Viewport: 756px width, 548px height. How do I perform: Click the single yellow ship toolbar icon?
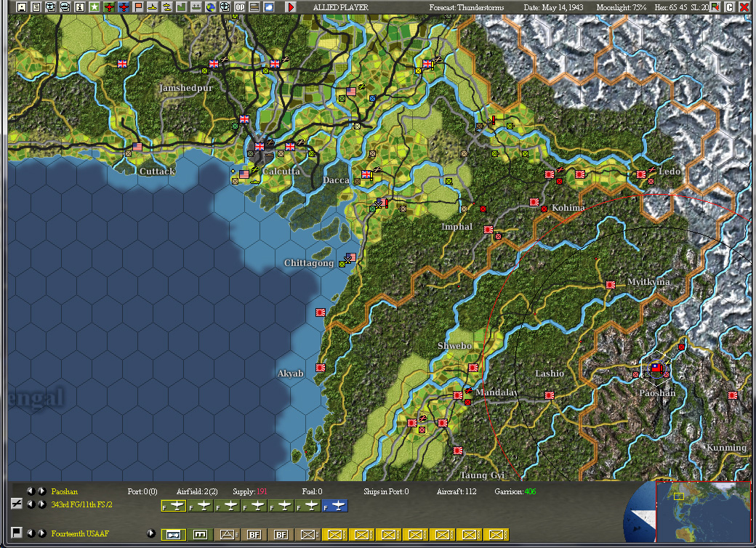coord(153,7)
